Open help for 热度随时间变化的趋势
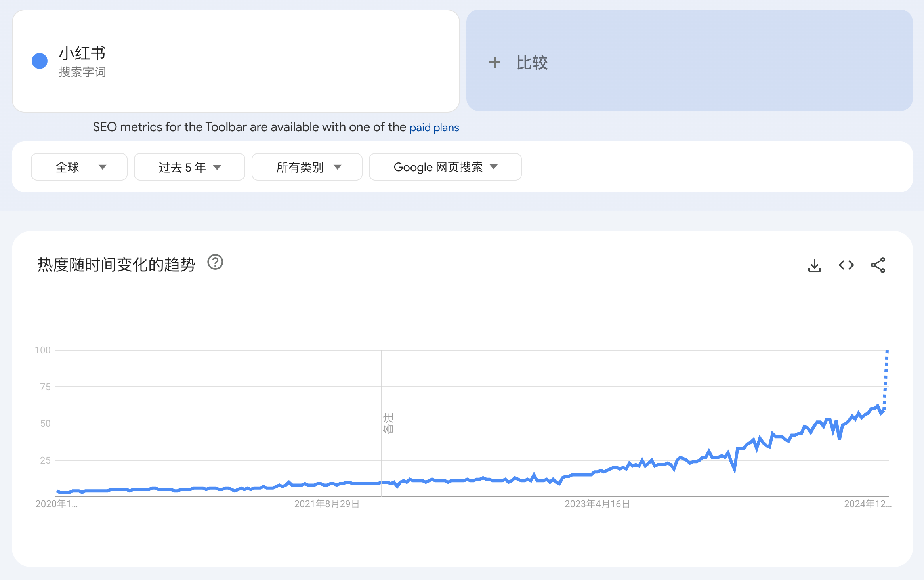The image size is (924, 580). pyautogui.click(x=215, y=262)
